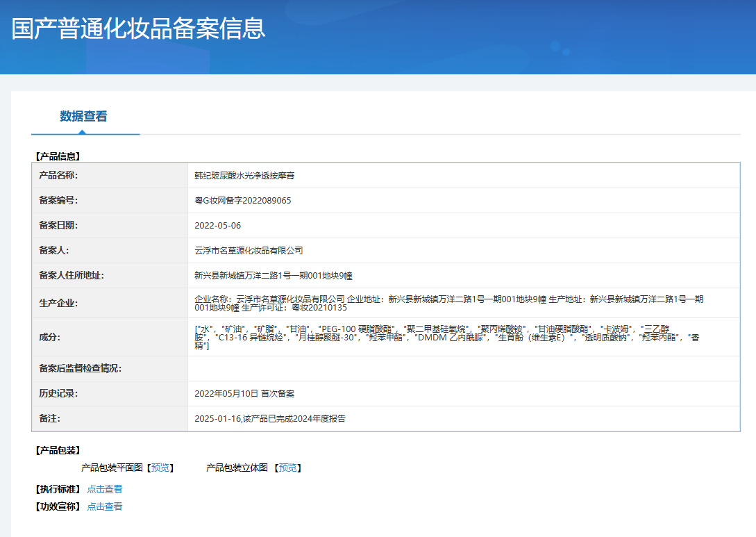Click 点击查看 next to 功效宣称

[x=105, y=506]
